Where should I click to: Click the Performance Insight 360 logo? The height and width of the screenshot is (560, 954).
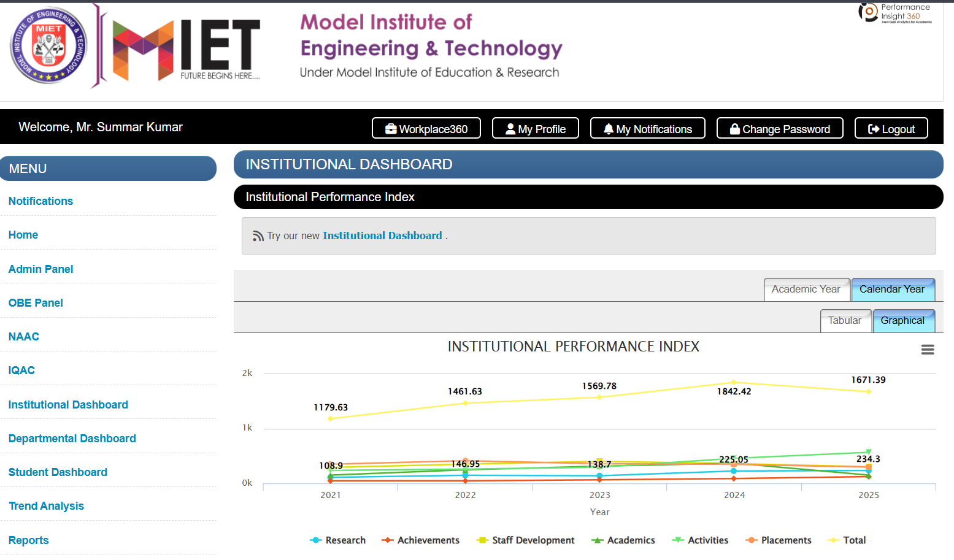(893, 13)
